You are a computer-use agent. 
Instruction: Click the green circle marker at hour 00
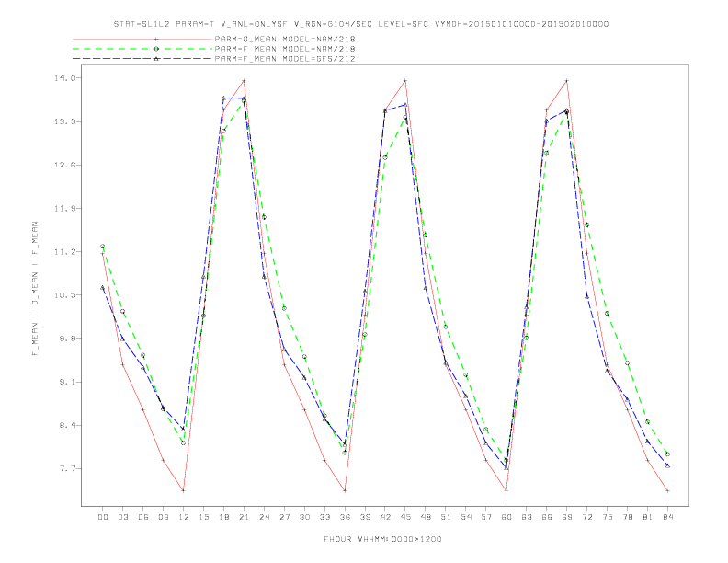point(103,247)
